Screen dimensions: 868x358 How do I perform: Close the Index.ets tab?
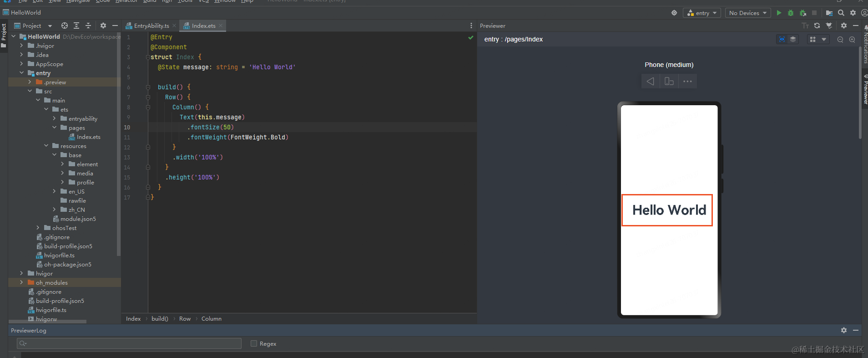click(221, 26)
